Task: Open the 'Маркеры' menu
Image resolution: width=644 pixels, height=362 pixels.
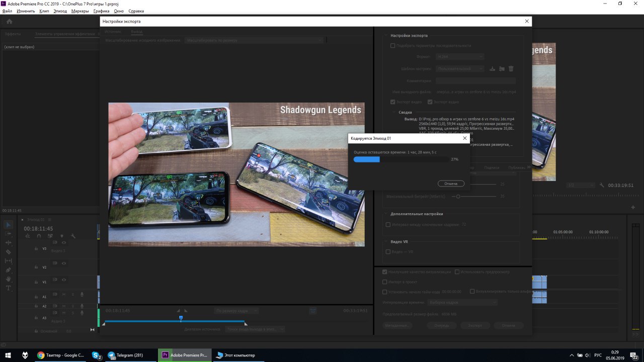Action: click(x=80, y=11)
